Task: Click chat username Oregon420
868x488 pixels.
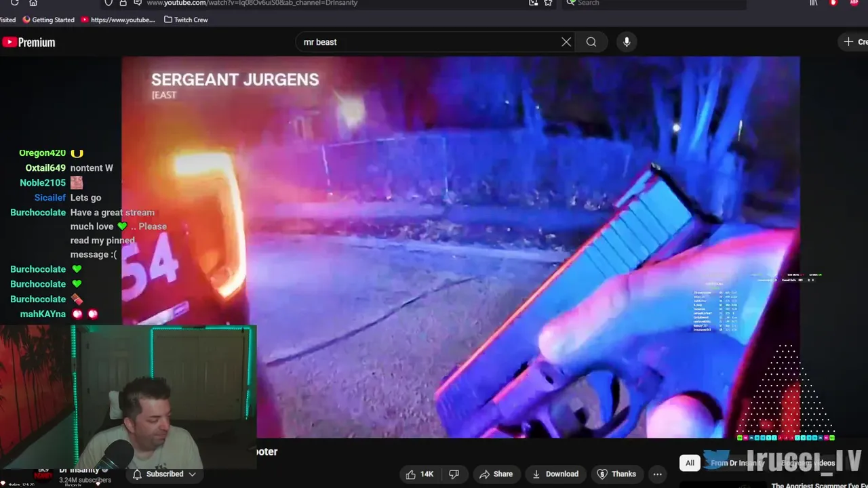Action: coord(42,152)
